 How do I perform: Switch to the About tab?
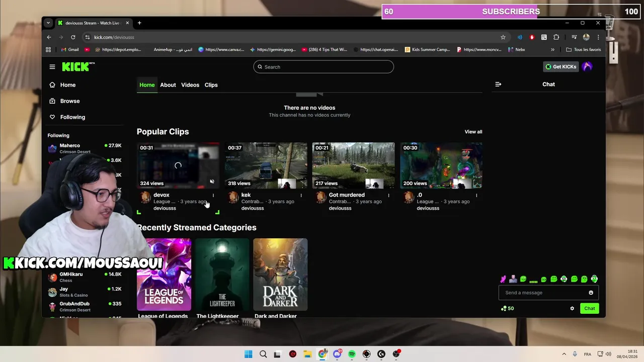[x=168, y=85]
